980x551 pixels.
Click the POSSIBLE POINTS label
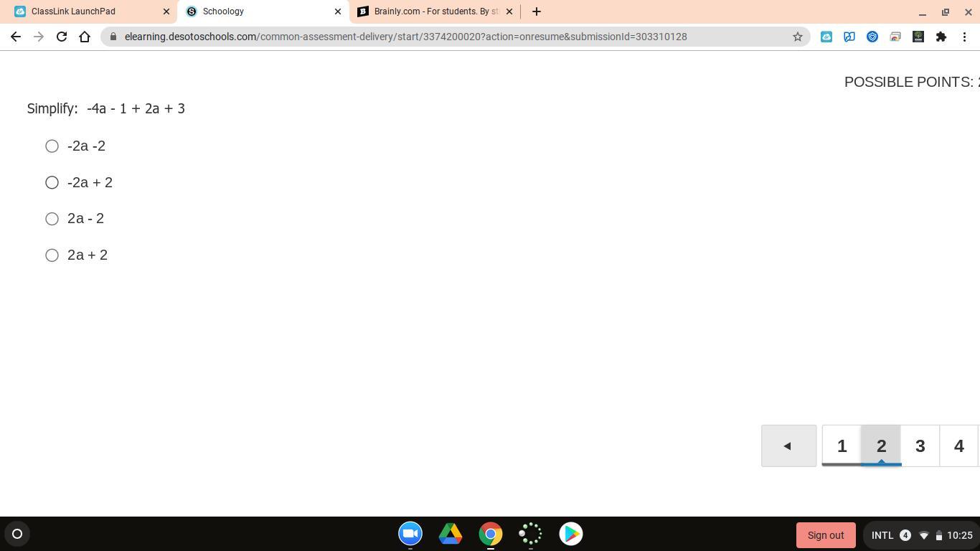point(912,82)
